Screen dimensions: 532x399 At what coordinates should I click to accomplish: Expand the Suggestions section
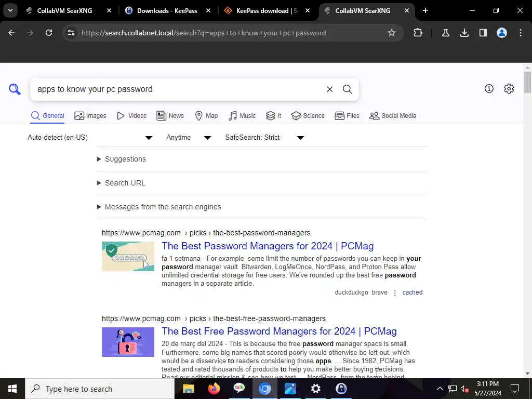tap(122, 159)
